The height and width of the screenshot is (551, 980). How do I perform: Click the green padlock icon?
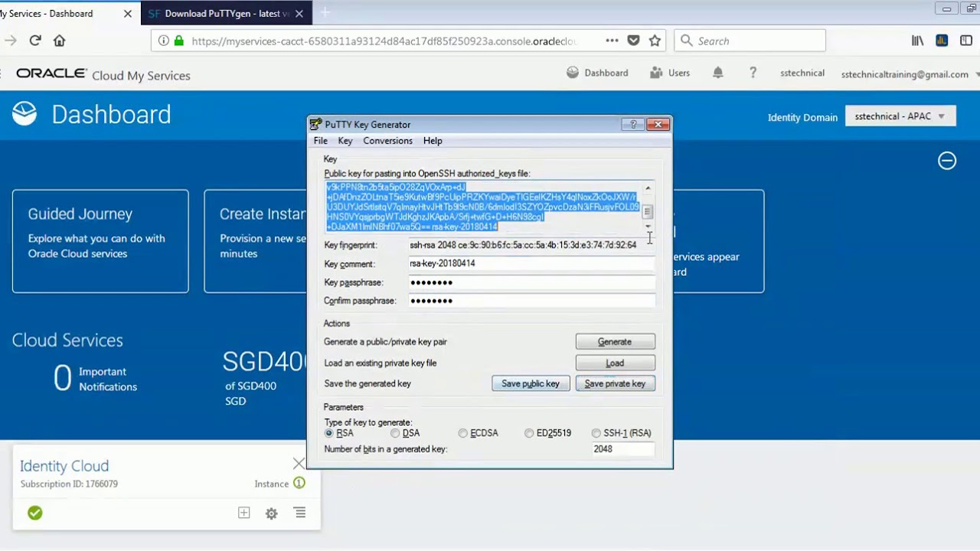[x=179, y=41]
